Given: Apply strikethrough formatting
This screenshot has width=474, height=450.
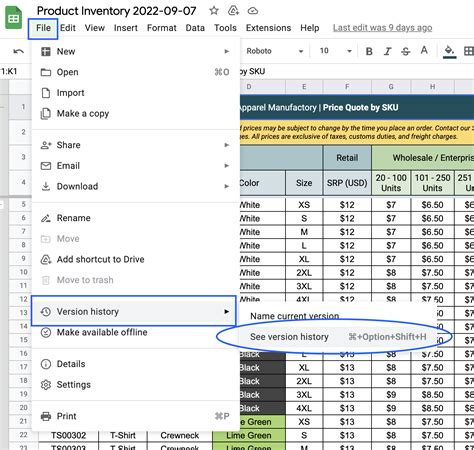Looking at the screenshot, I should tap(406, 51).
